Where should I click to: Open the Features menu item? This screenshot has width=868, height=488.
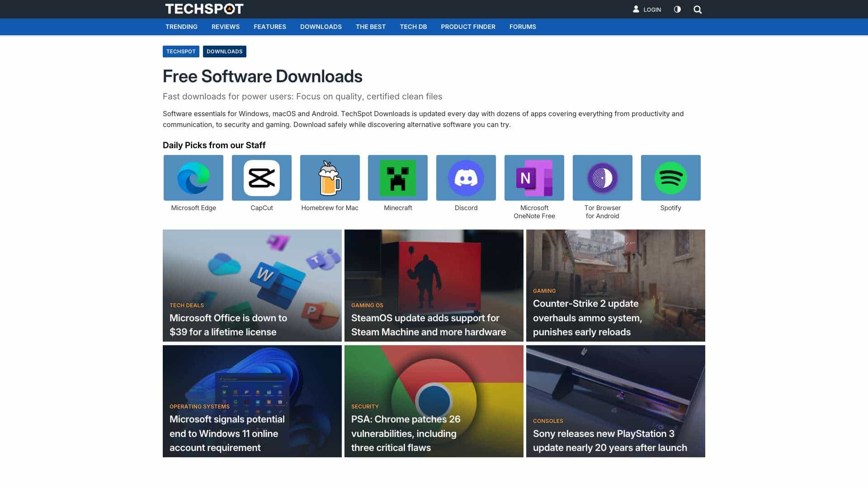point(270,27)
